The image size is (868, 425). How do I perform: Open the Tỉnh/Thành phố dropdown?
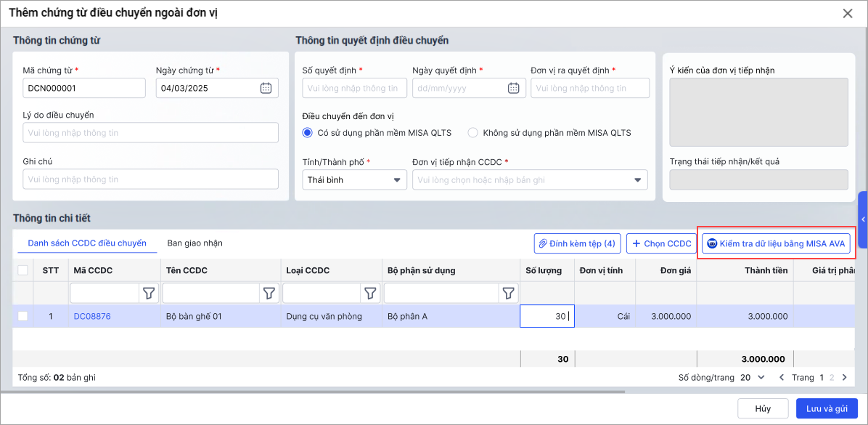pyautogui.click(x=354, y=180)
